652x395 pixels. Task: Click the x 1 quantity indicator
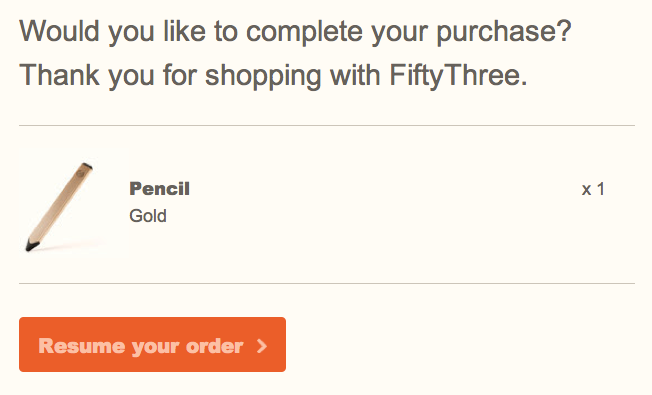[593, 189]
